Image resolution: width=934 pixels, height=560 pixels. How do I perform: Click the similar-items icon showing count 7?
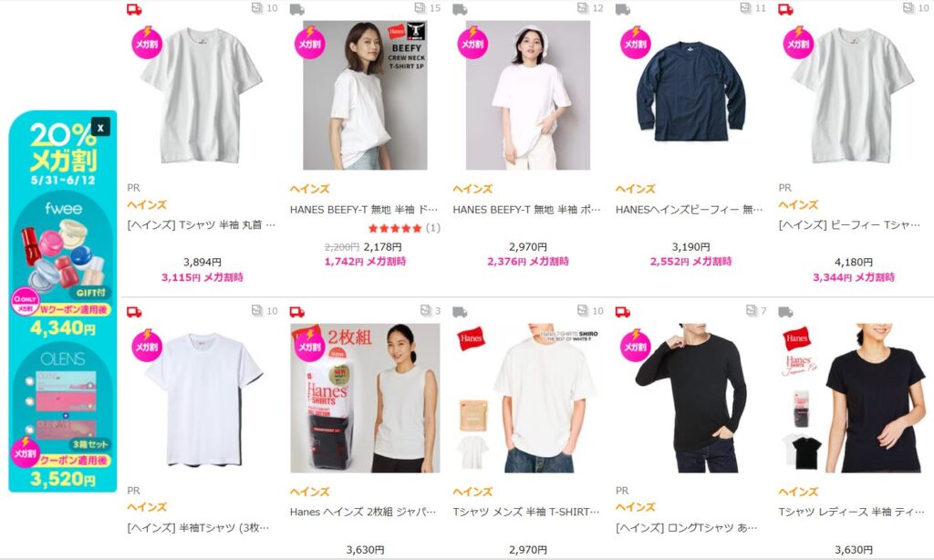(x=752, y=310)
